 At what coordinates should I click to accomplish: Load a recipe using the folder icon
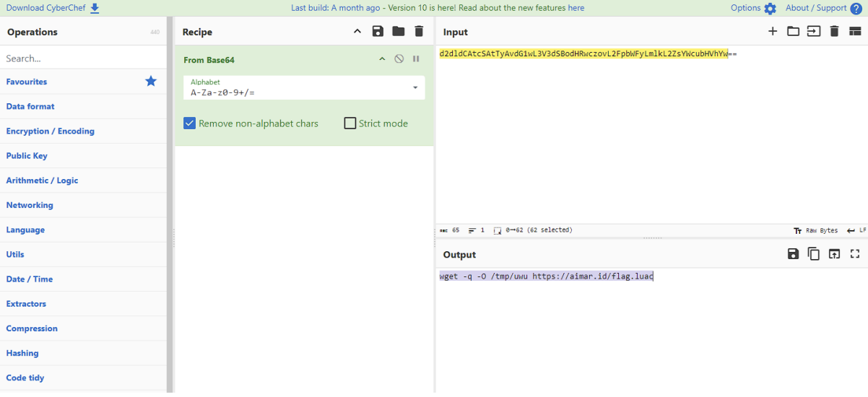[398, 31]
